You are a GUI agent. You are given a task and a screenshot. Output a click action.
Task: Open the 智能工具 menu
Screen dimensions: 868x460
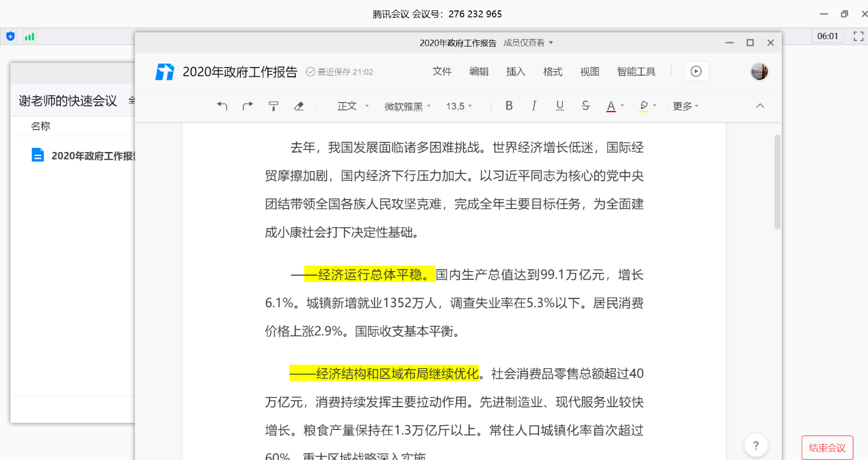[x=636, y=71]
